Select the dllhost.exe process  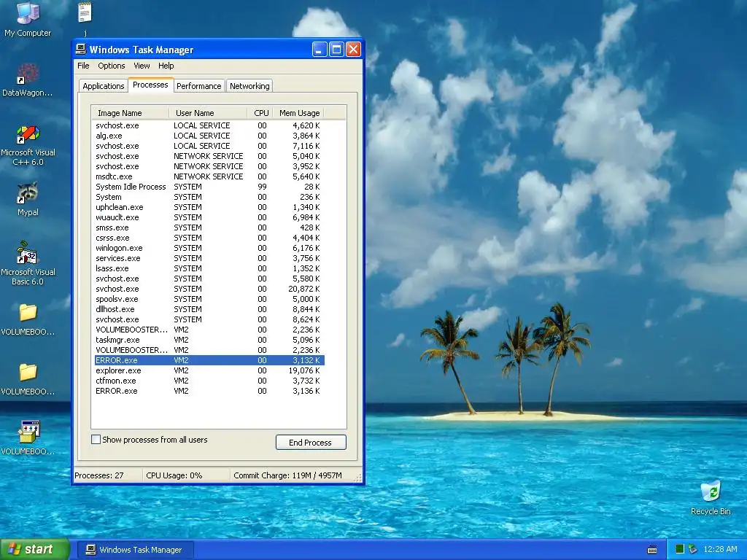(x=209, y=309)
